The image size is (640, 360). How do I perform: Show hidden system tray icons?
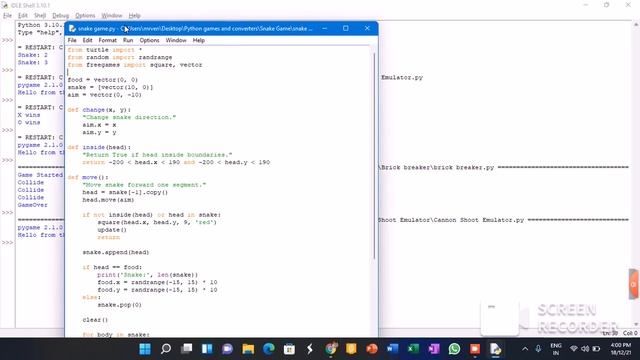[x=525, y=349]
